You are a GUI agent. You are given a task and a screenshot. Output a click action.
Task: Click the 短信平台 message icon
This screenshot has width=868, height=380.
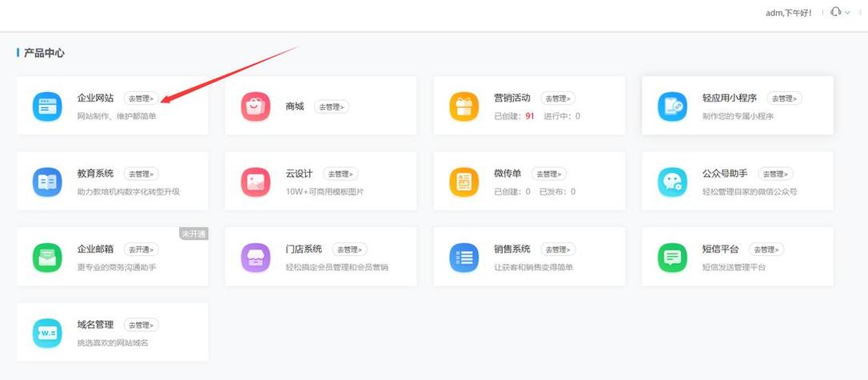point(673,258)
